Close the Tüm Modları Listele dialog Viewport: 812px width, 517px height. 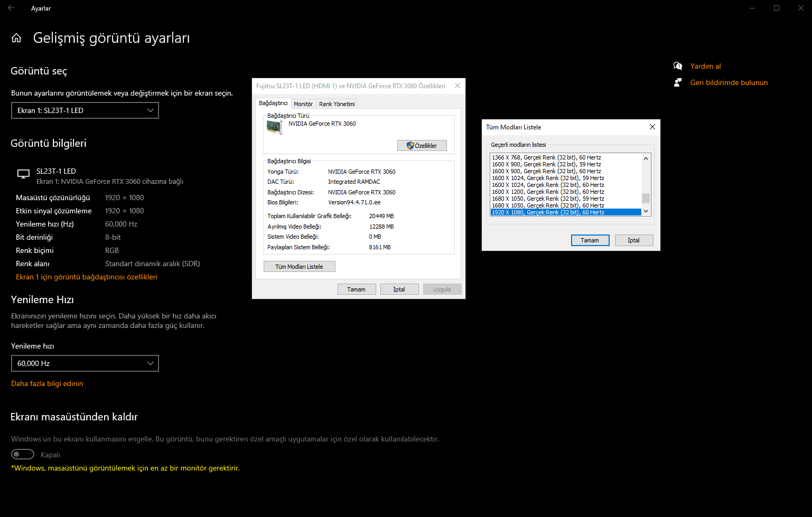652,127
